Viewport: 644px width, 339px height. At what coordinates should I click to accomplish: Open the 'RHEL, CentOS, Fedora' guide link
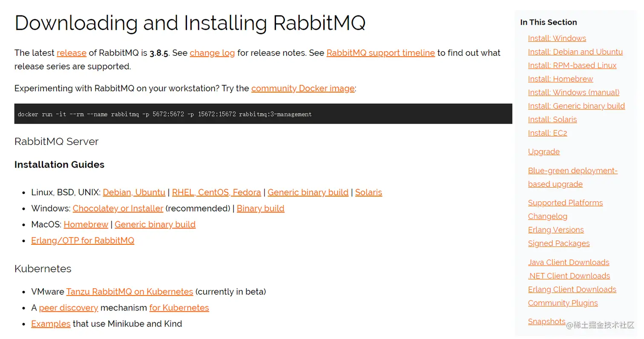[216, 192]
